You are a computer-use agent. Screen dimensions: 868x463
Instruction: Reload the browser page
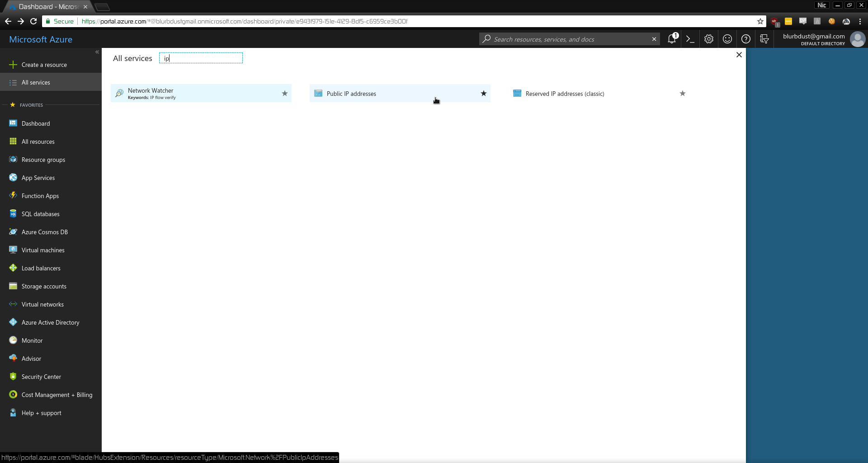pyautogui.click(x=33, y=21)
